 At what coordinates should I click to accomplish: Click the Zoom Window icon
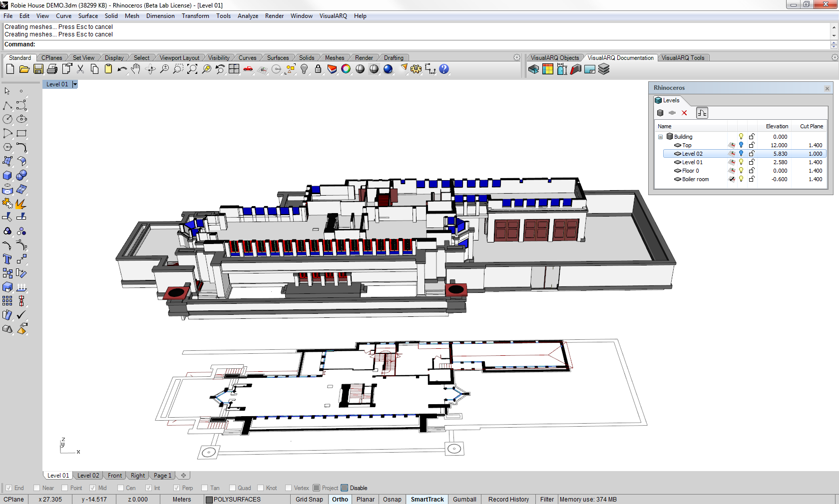point(178,69)
